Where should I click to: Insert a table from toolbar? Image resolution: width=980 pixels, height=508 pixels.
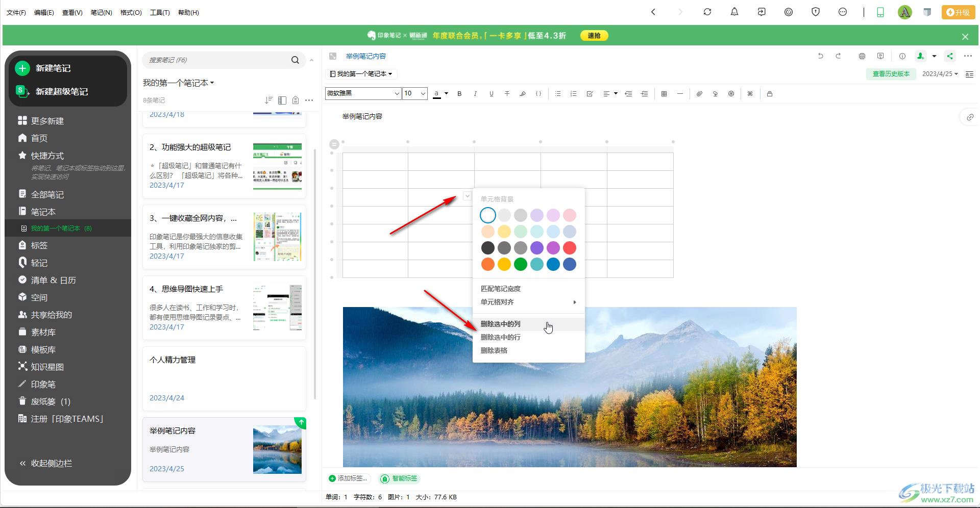664,94
